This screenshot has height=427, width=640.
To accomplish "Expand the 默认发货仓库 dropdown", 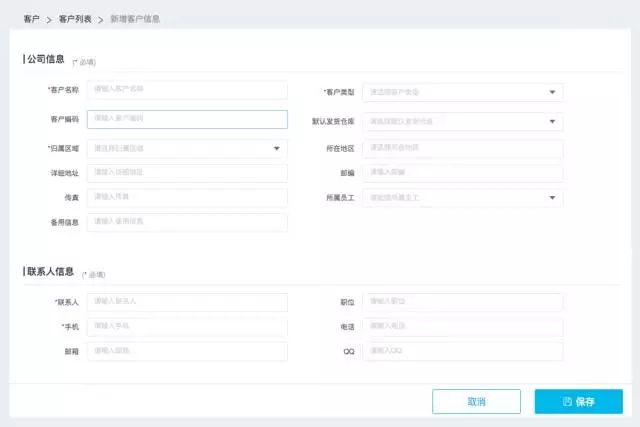I will pos(462,121).
